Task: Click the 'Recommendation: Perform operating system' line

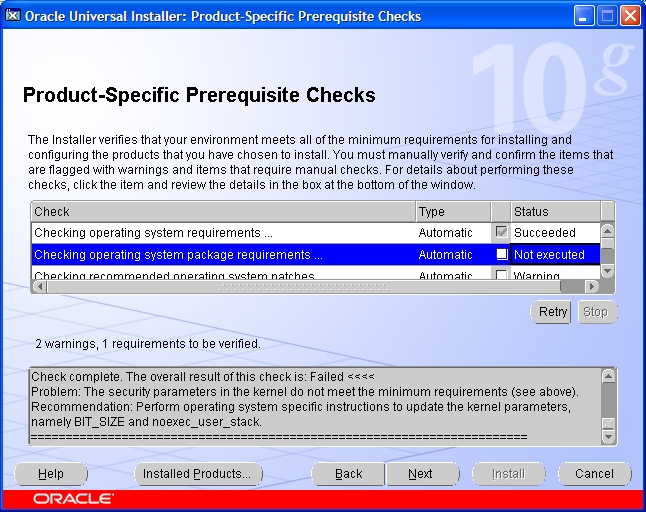Action: [301, 407]
